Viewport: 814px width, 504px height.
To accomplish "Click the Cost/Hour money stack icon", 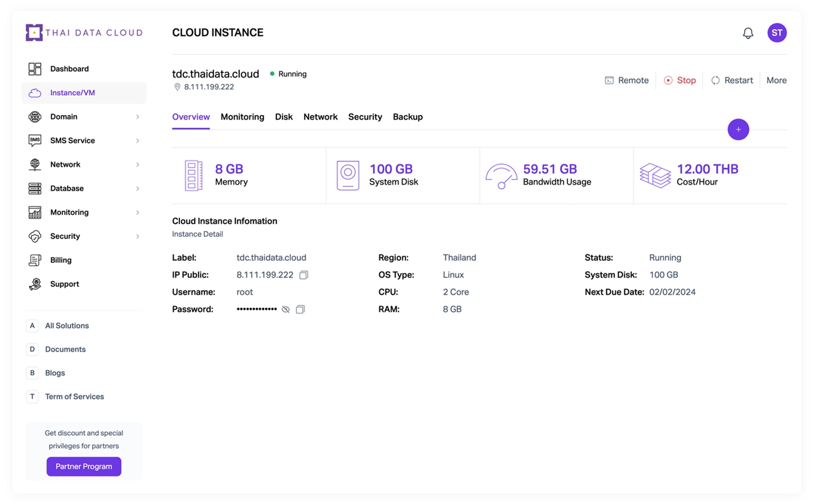I will [x=655, y=175].
